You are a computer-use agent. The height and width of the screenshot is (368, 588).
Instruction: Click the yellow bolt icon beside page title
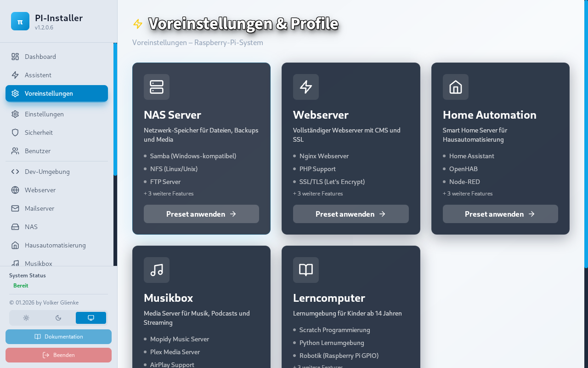(138, 24)
